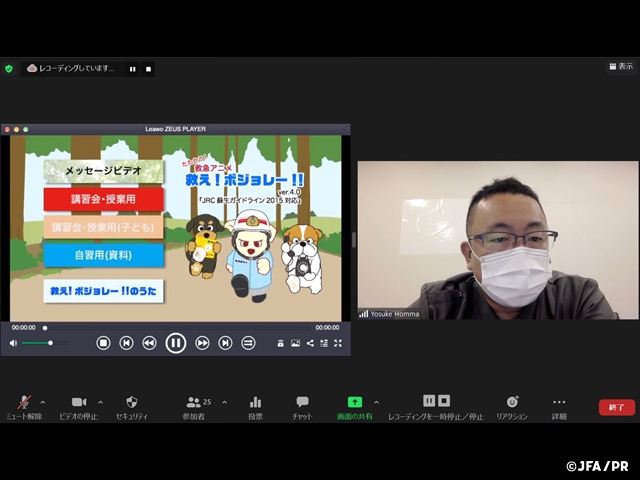Select the red 講習会・授業用 menu option
This screenshot has width=640, height=480.
104,199
